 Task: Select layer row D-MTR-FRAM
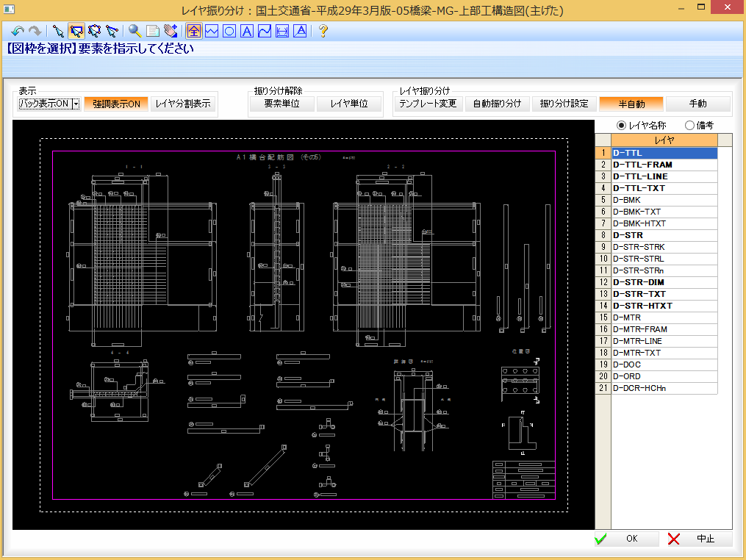click(x=664, y=329)
